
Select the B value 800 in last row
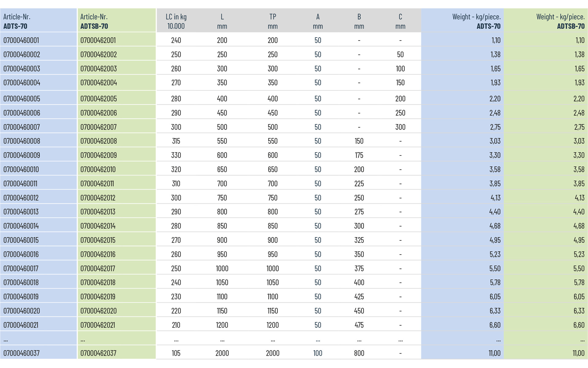359,353
